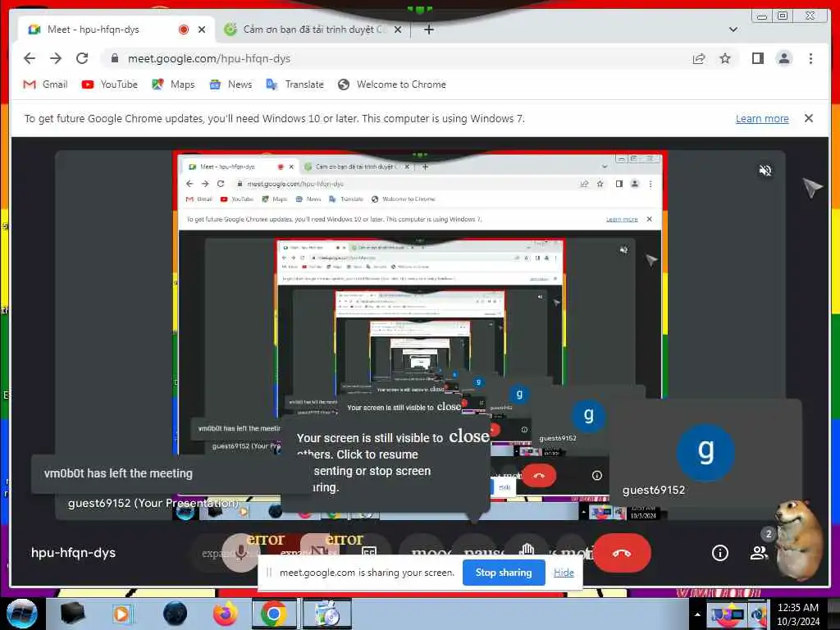This screenshot has width=840, height=630.
Task: Toggle the camera in Meet controls
Action: [319, 550]
